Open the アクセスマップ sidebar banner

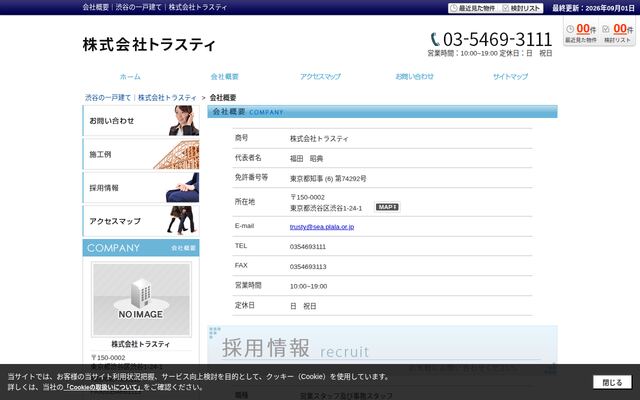[141, 221]
